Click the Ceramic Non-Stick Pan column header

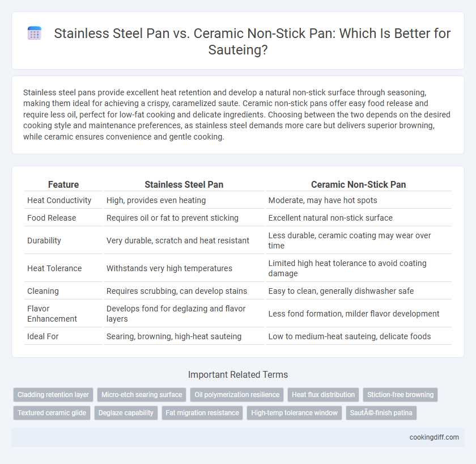359,184
